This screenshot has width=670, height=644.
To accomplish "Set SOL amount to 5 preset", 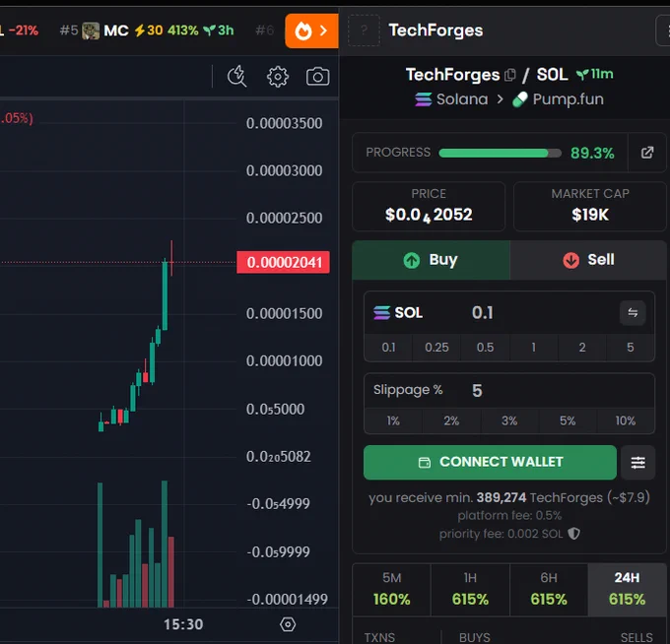I will [631, 348].
